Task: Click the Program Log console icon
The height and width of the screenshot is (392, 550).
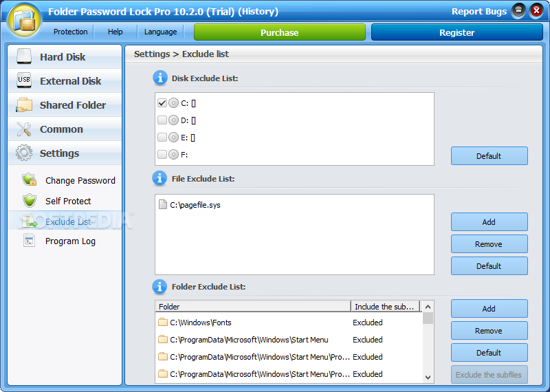Action: click(x=29, y=241)
